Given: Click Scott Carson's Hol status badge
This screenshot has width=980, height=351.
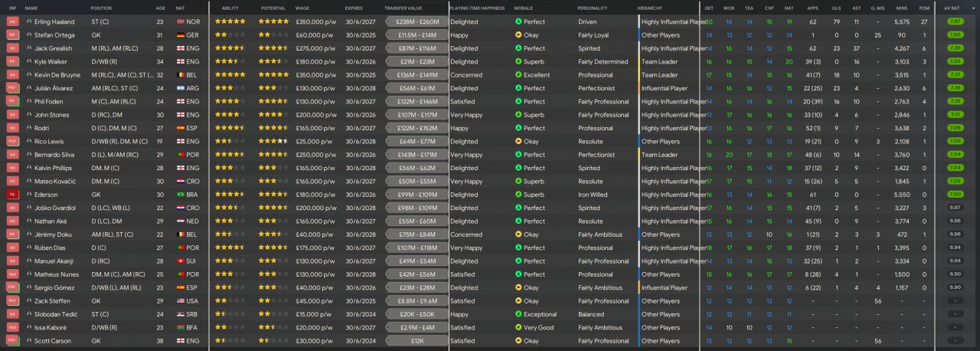Looking at the screenshot, I should [12, 341].
